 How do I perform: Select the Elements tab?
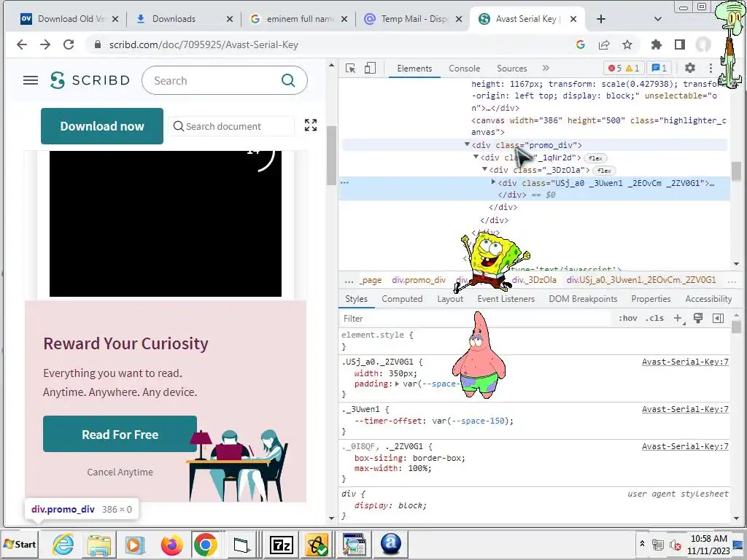(414, 69)
